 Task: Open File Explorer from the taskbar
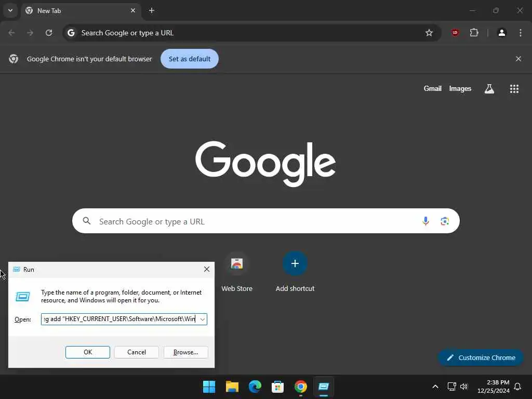[x=232, y=387]
